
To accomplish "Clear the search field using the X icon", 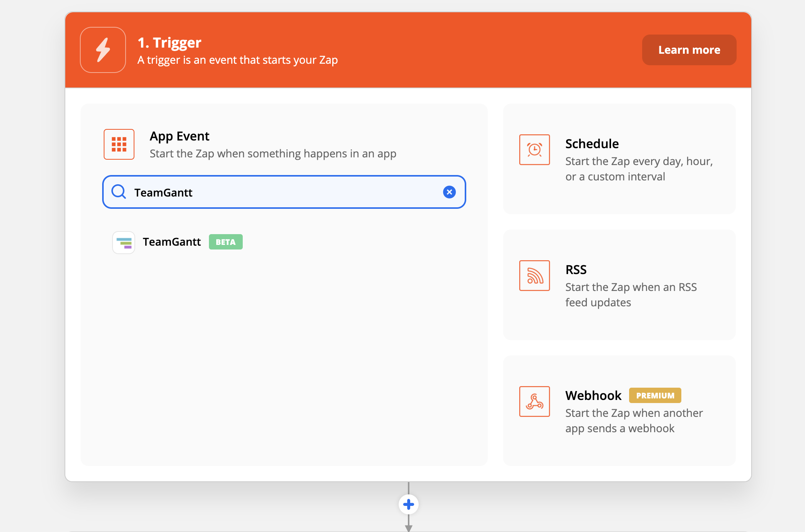I will pos(449,192).
